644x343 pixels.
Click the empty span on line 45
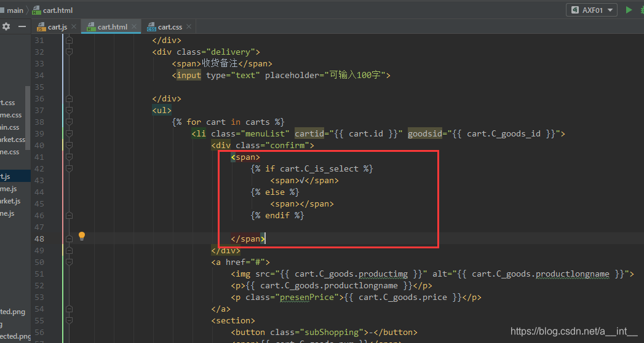pos(302,204)
